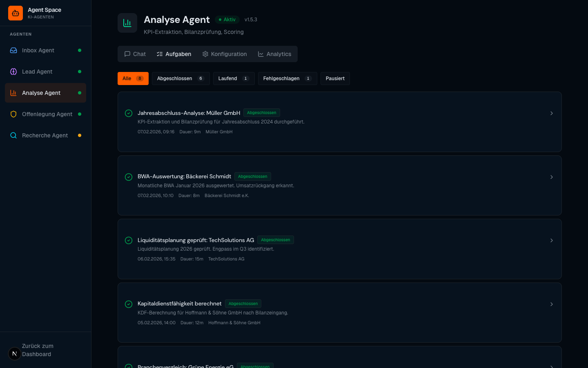This screenshot has height=368, width=588.
Task: Click the Inbox Agent tray icon
Action: tap(13, 50)
